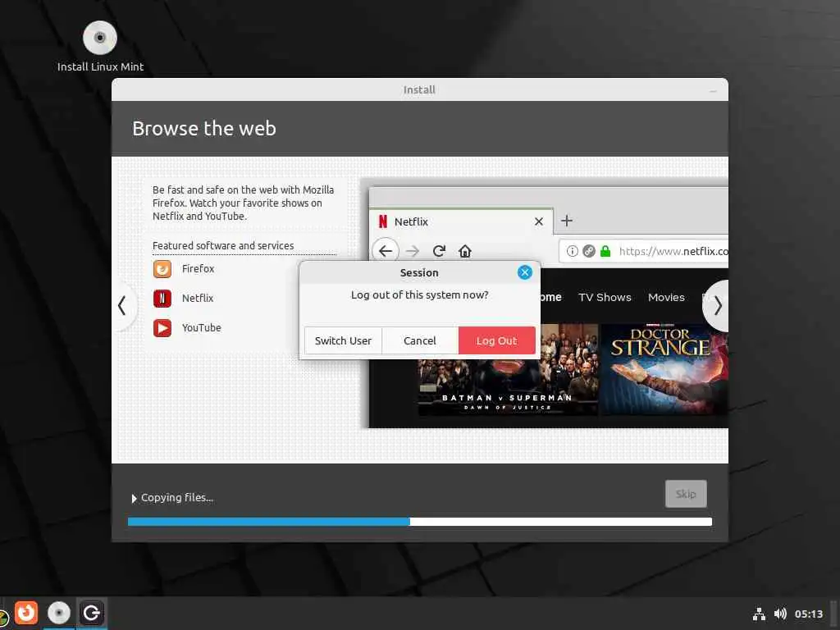Screen dimensions: 840x630
Task: Click TV Shows in the Netflix slideshow
Action: pos(605,297)
